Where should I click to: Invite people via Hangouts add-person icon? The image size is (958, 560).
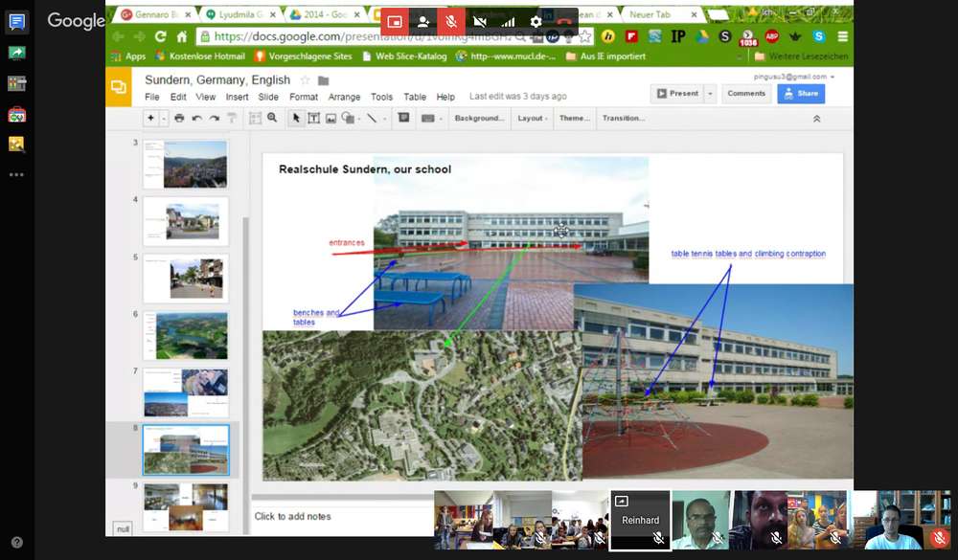[x=422, y=21]
